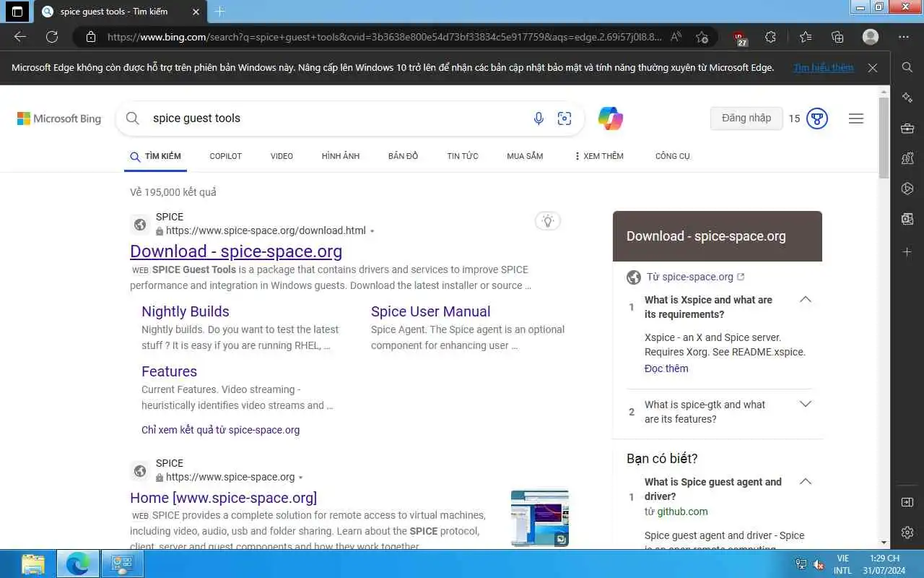Open Đọc thêm link
The height and width of the screenshot is (578, 924).
(x=666, y=368)
